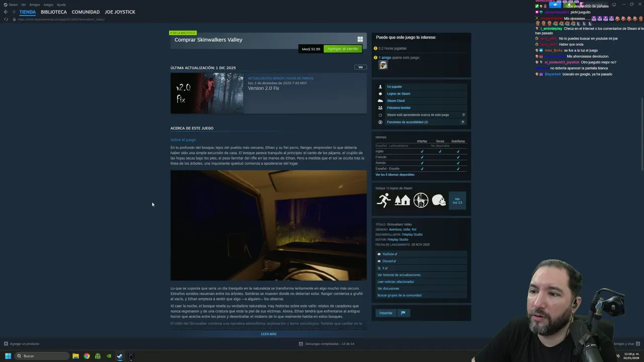The height and width of the screenshot is (362, 644).
Task: Expand Ver los 6 idiomas disponibles
Action: [395, 174]
